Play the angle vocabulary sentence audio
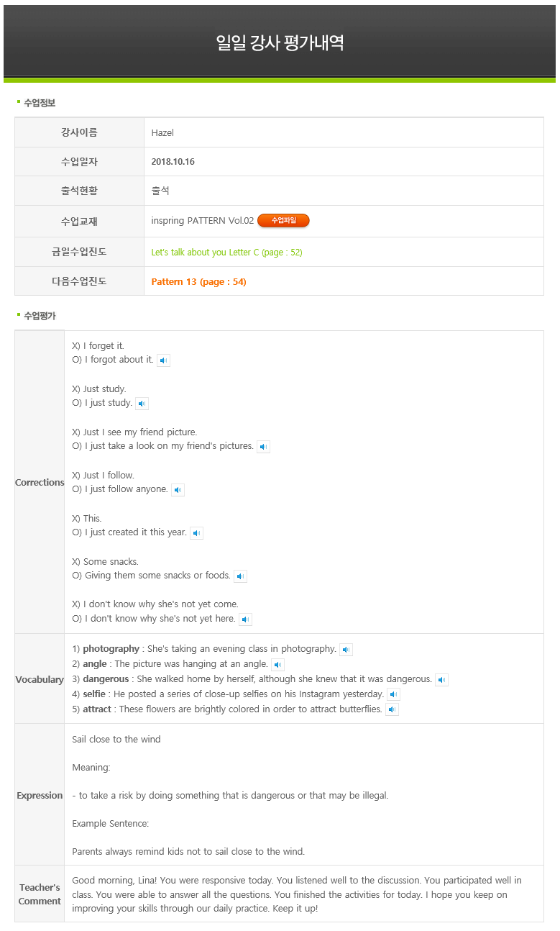 (x=278, y=665)
